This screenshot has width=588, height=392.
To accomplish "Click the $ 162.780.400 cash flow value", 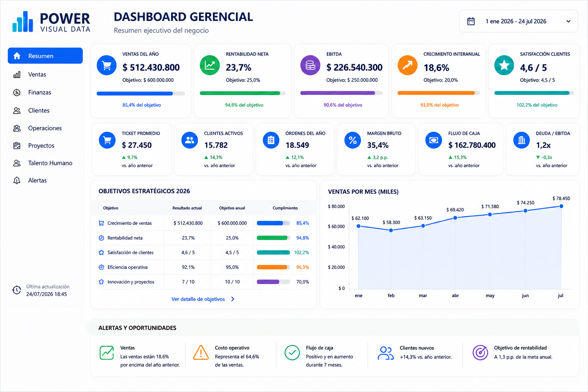I will [472, 145].
